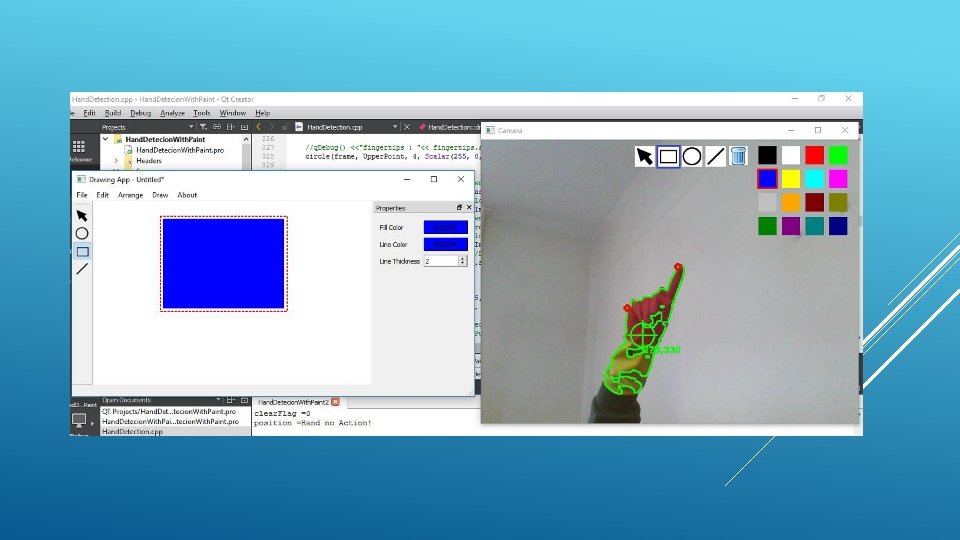Pick the light gray color swatch
Image resolution: width=960 pixels, height=540 pixels.
point(767,202)
